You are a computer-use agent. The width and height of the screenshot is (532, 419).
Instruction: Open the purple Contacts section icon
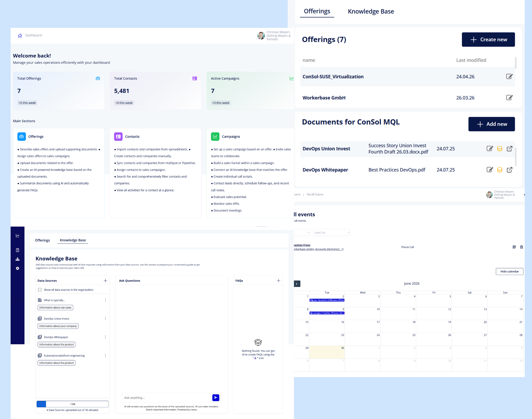(x=118, y=136)
